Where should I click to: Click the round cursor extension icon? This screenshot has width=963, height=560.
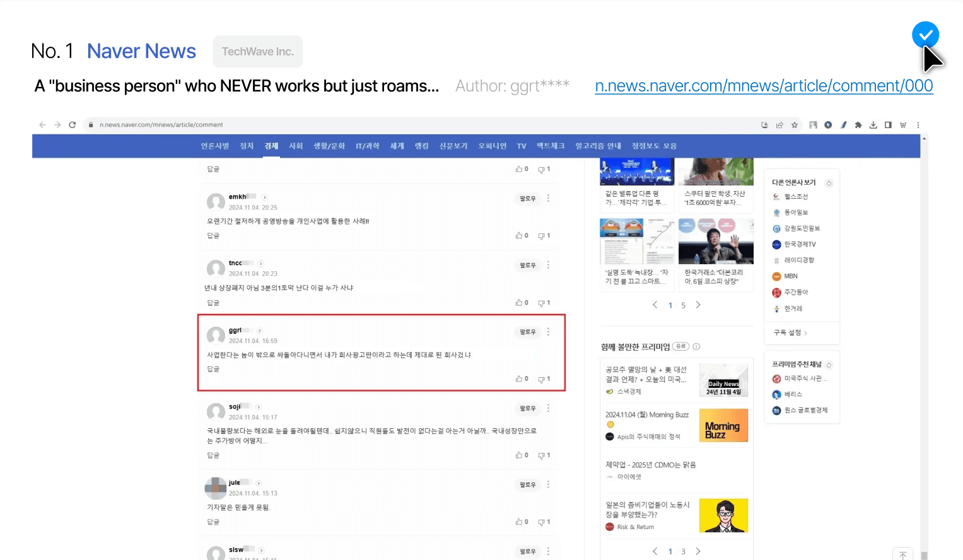pos(828,125)
